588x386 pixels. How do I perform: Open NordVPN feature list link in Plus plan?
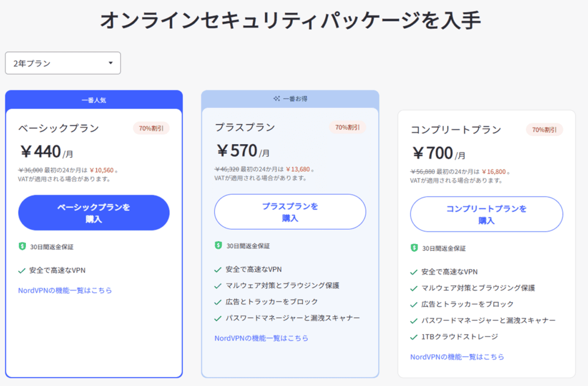click(x=261, y=338)
